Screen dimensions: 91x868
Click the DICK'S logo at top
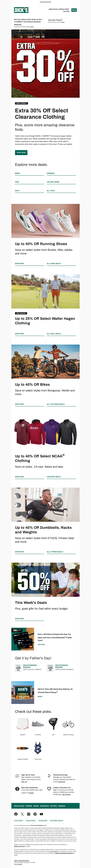coord(21,10)
